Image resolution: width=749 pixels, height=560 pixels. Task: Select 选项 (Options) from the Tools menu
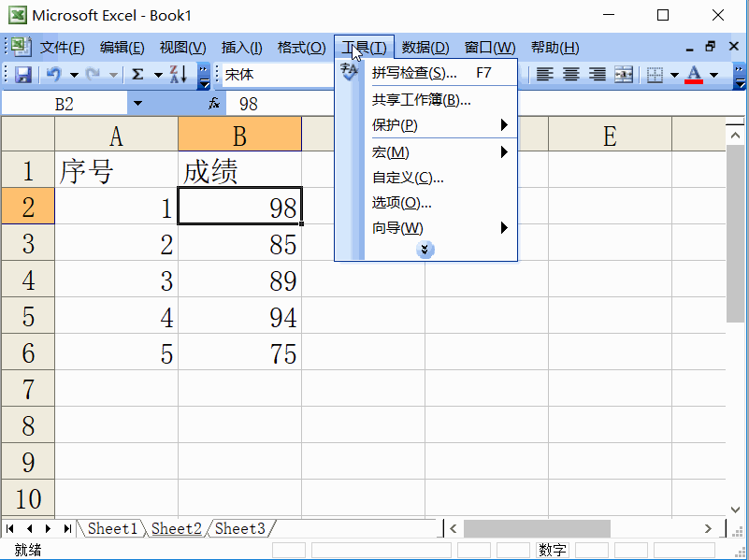point(402,204)
